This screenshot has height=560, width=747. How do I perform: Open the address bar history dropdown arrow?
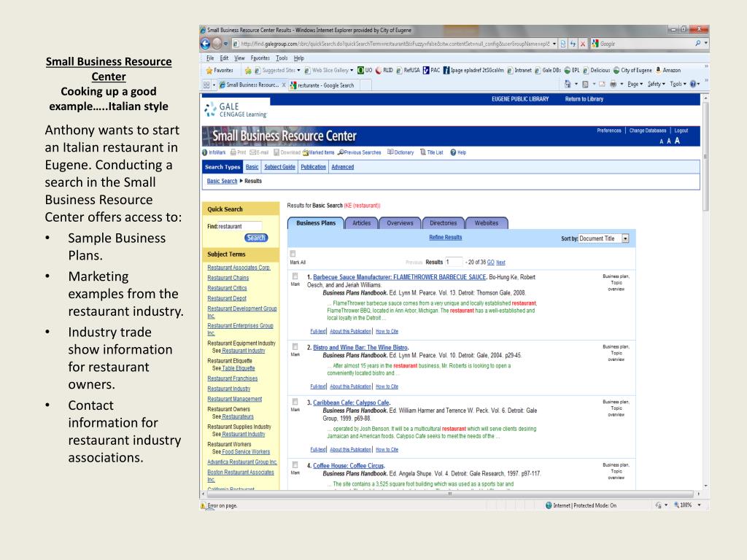point(554,44)
